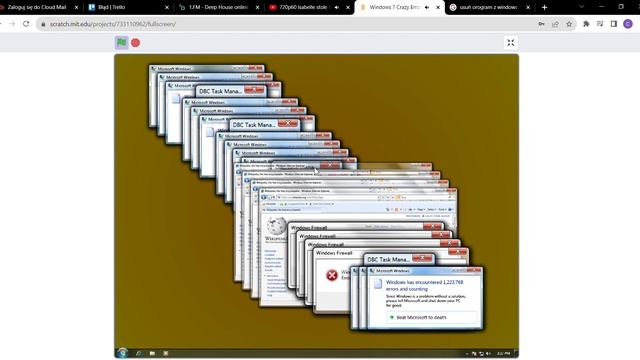Click the red error icon in Windows Firewall dialog
The height and width of the screenshot is (360, 640).
click(332, 275)
